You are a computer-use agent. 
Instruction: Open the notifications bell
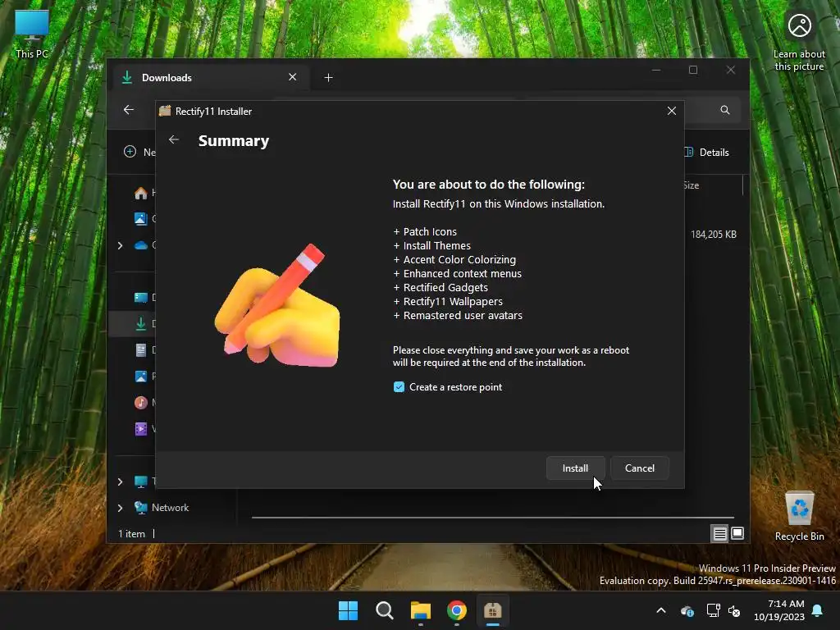[817, 610]
